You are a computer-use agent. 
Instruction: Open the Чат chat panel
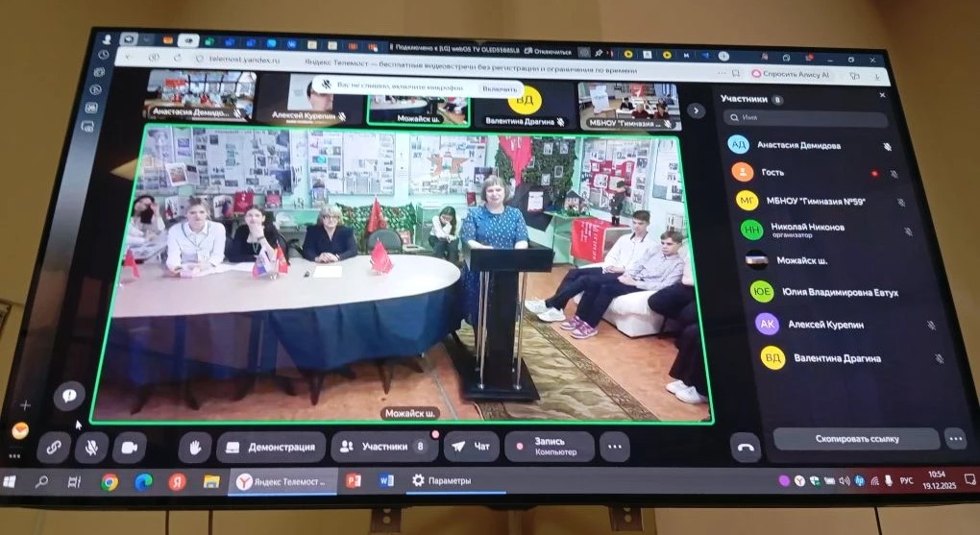472,447
